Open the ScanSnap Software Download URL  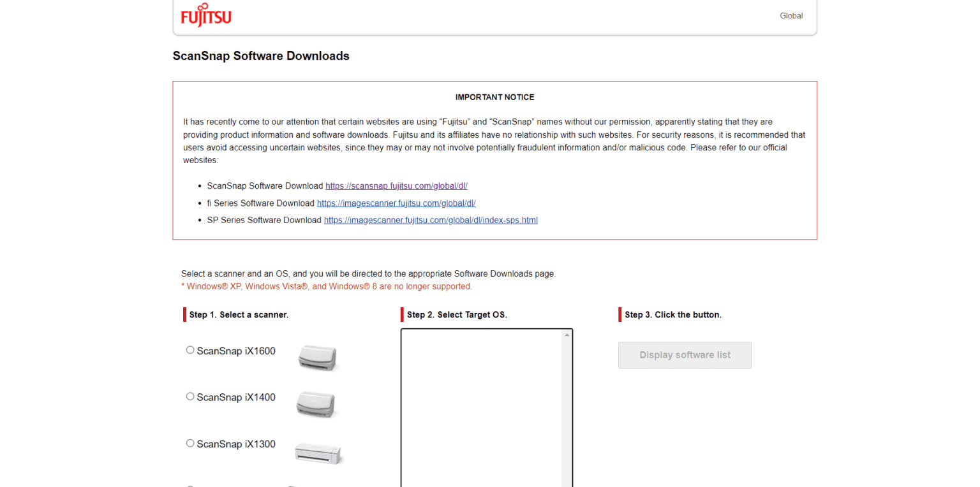(x=396, y=186)
